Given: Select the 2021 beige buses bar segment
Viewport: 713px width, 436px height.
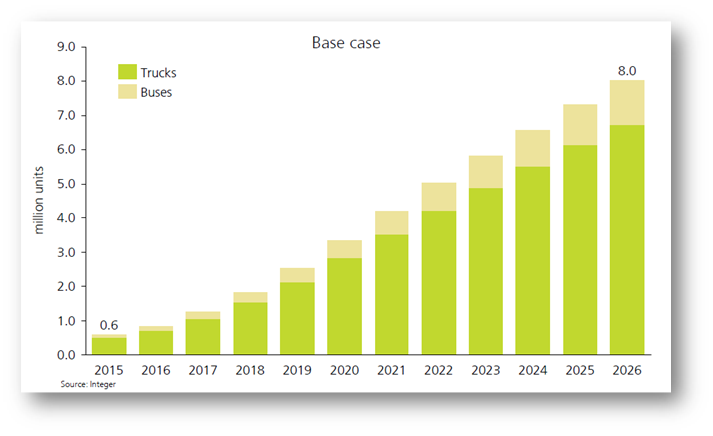Looking at the screenshot, I should pos(392,223).
